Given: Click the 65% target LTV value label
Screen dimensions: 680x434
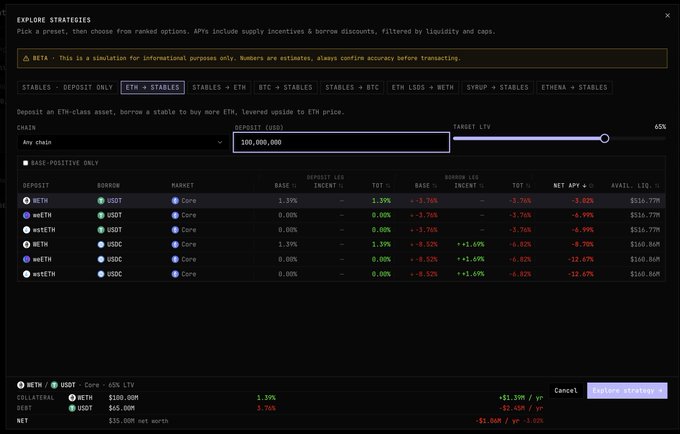Looking at the screenshot, I should pos(660,127).
